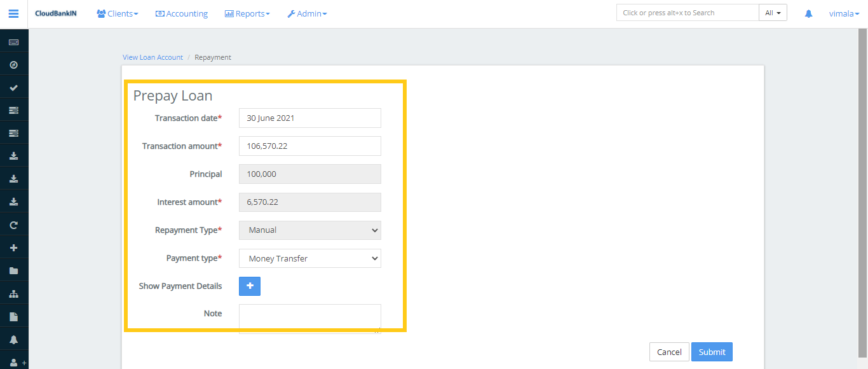This screenshot has width=868, height=369.
Task: Expand the vimala user menu
Action: coord(844,13)
